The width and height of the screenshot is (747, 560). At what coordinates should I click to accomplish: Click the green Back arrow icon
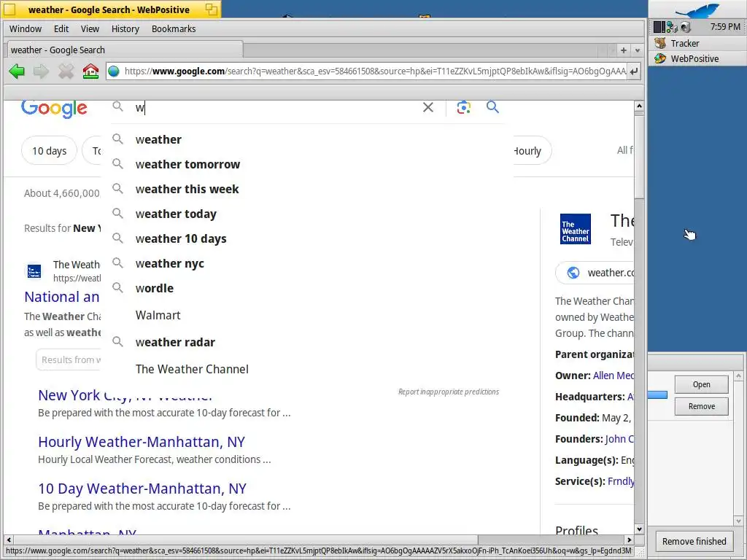(17, 71)
